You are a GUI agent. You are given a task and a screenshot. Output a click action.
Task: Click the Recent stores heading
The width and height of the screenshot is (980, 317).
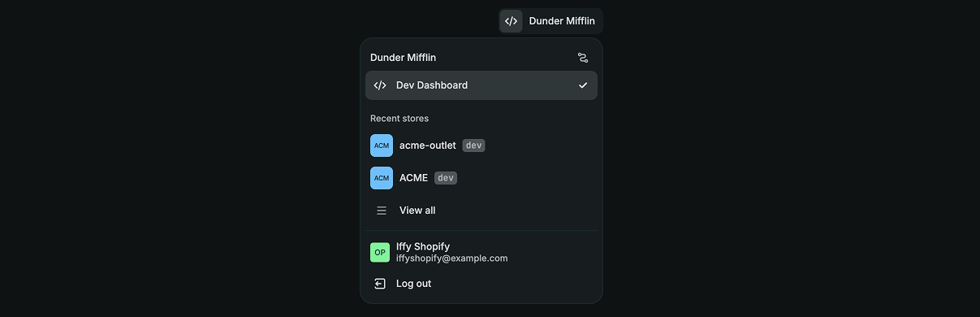coord(399,119)
